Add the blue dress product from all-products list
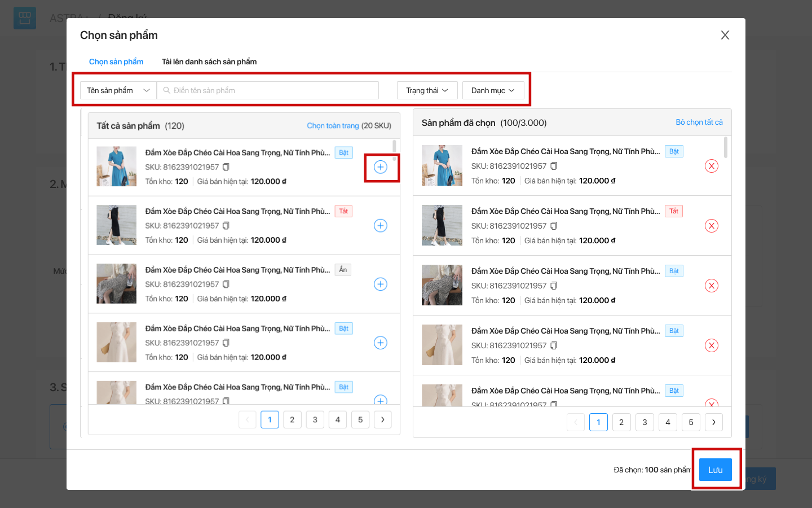Viewport: 812px width, 508px height. (381, 167)
